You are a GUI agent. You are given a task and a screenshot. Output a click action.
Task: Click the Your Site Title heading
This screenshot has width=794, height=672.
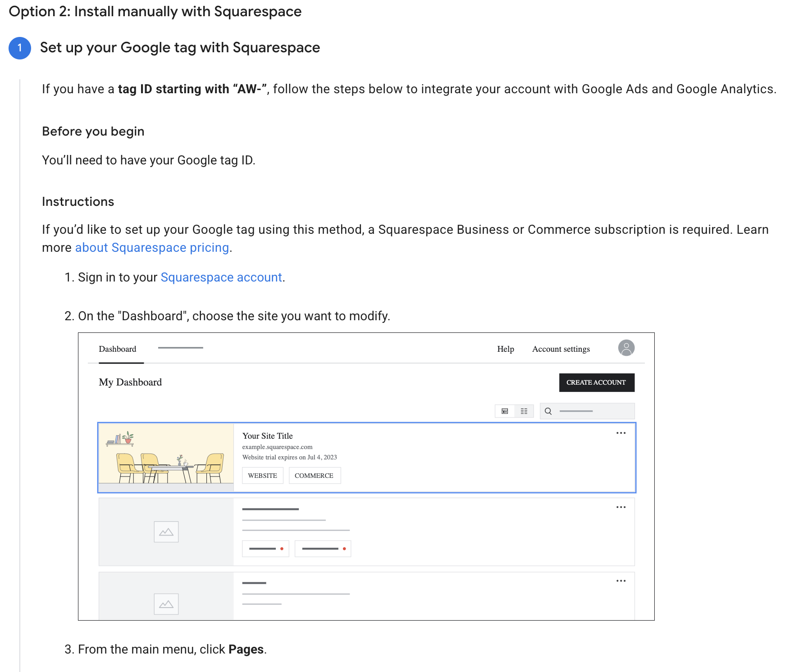click(x=268, y=436)
